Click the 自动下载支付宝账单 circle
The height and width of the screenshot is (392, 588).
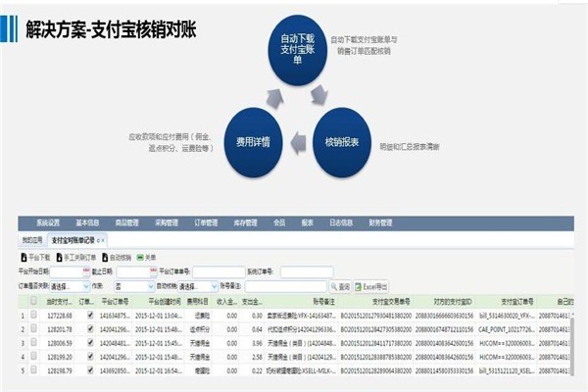(x=297, y=50)
